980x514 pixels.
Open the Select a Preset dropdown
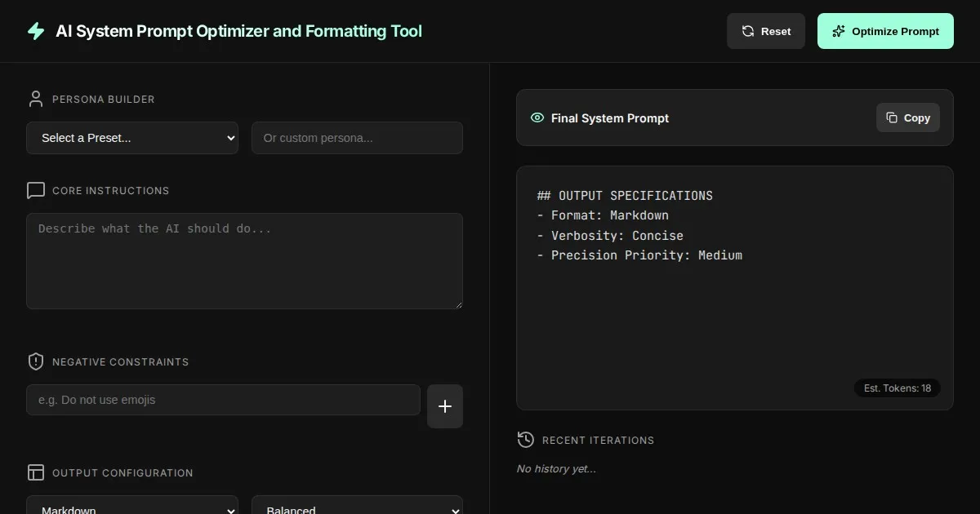point(132,138)
